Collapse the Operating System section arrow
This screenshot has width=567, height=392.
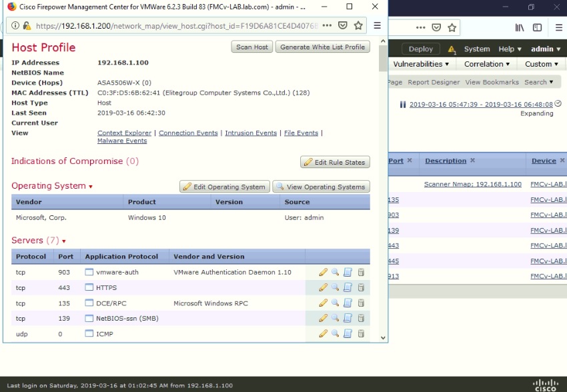coord(91,187)
